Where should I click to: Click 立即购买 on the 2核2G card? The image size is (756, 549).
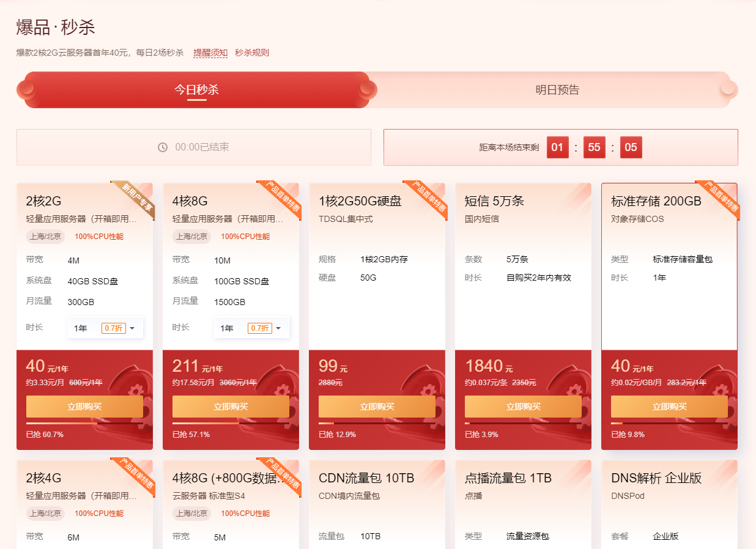84,406
